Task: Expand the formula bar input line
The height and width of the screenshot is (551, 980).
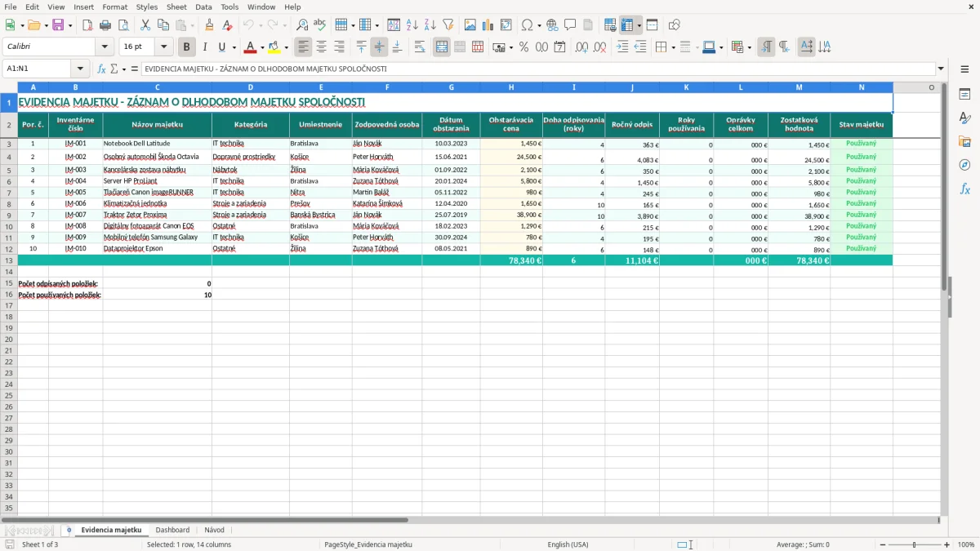Action: click(941, 69)
